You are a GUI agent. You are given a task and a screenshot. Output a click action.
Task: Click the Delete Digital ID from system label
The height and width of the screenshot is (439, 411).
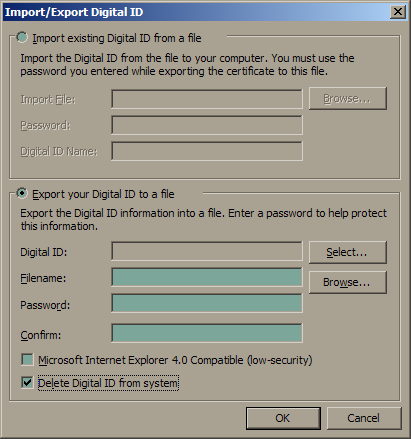click(x=108, y=383)
